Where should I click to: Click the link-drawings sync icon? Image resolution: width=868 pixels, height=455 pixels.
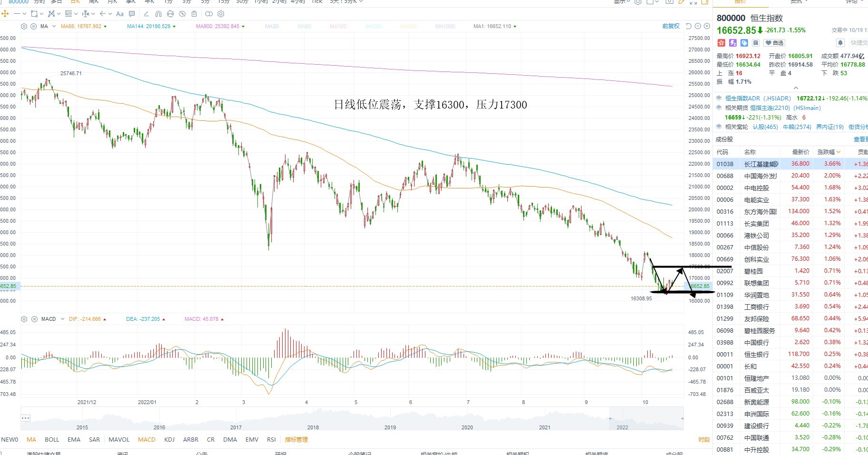(170, 14)
